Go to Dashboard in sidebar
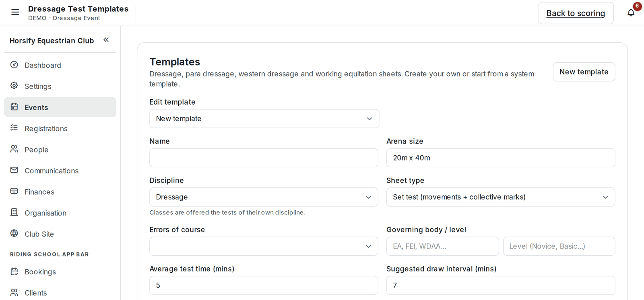The image size is (644, 300). tap(60, 65)
